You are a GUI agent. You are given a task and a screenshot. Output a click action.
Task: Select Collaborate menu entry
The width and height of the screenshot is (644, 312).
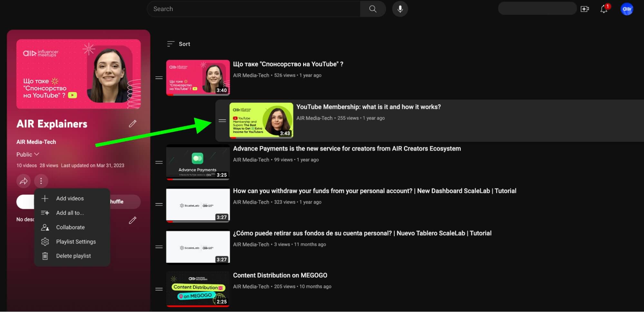click(x=72, y=227)
